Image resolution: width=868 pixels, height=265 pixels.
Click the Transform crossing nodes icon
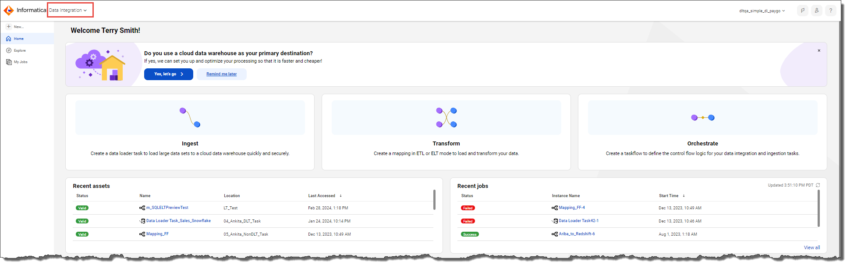coord(446,117)
